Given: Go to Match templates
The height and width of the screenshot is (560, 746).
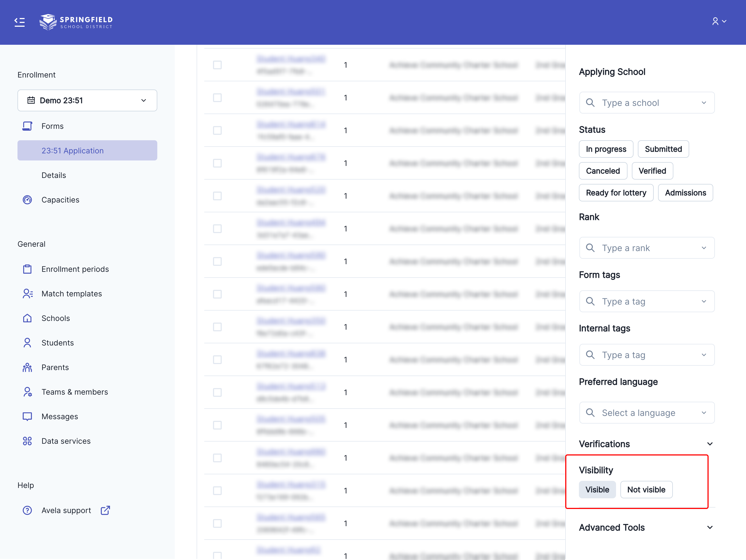Looking at the screenshot, I should point(72,293).
